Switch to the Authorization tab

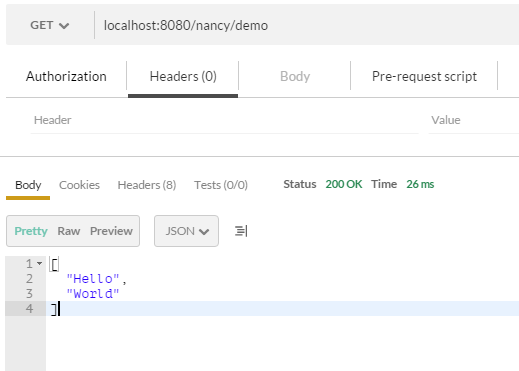[x=66, y=76]
